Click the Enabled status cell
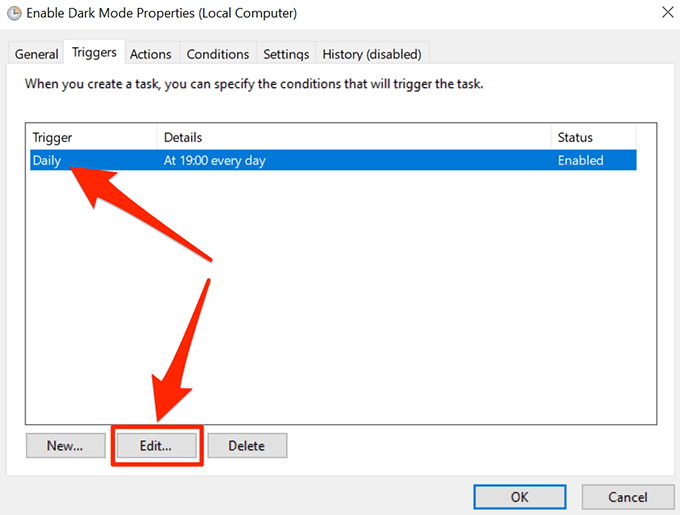The width and height of the screenshot is (680, 515). click(x=581, y=160)
